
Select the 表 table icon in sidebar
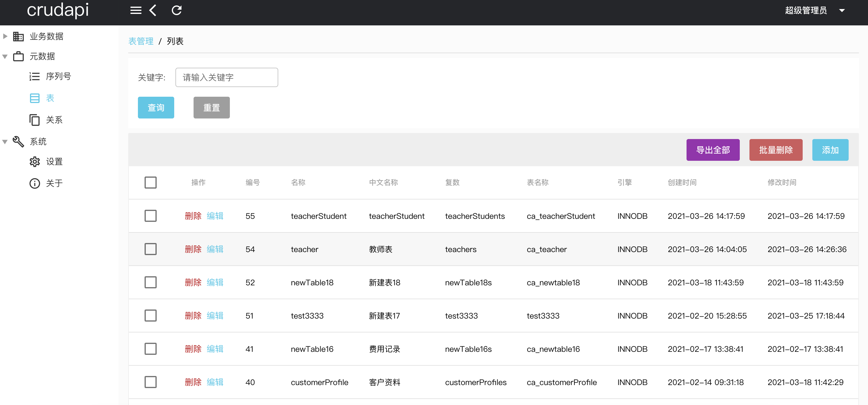coord(34,98)
